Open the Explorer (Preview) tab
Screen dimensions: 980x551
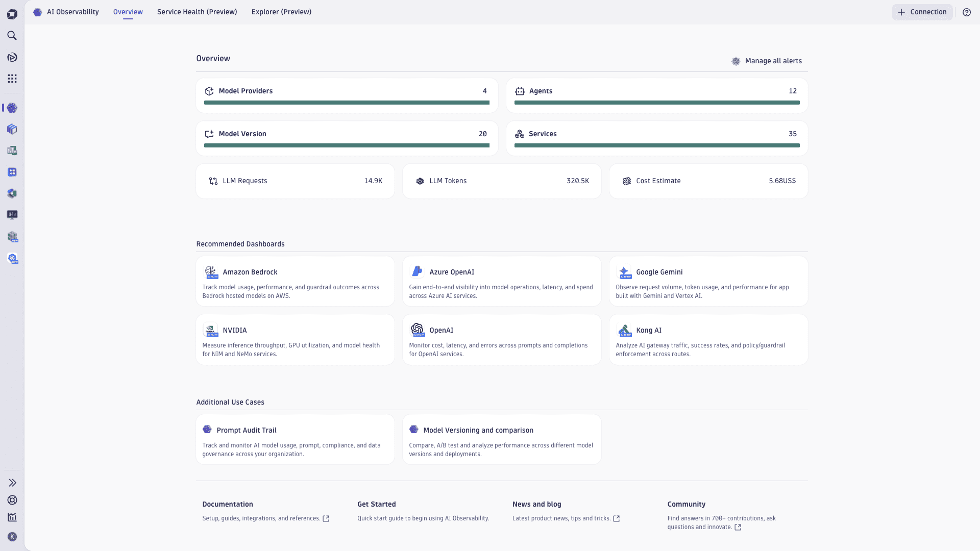coord(281,12)
